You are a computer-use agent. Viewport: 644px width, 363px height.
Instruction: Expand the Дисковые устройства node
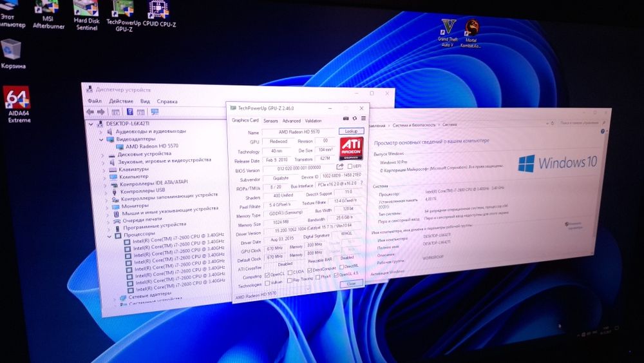pos(102,155)
